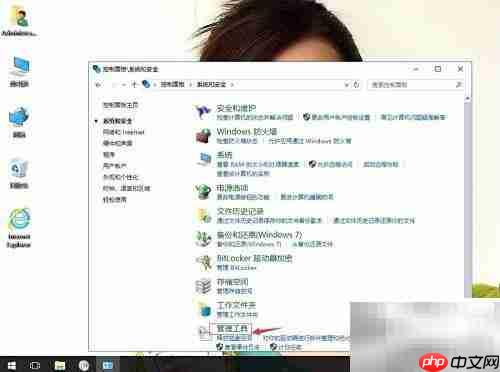This screenshot has width=500, height=372.
Task: Click the 管理 BitLocker link
Action: [237, 268]
